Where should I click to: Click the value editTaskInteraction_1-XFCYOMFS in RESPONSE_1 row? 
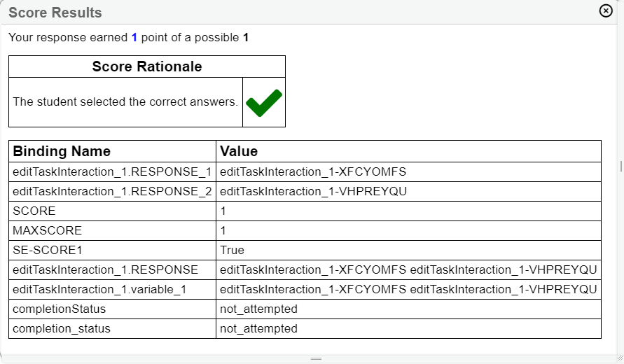pyautogui.click(x=313, y=172)
